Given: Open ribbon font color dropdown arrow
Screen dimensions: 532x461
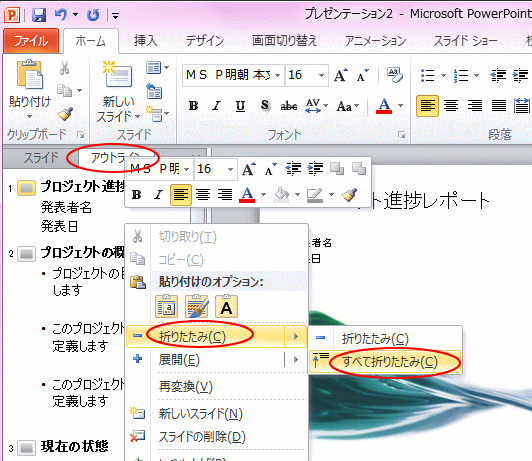Looking at the screenshot, I should [401, 106].
